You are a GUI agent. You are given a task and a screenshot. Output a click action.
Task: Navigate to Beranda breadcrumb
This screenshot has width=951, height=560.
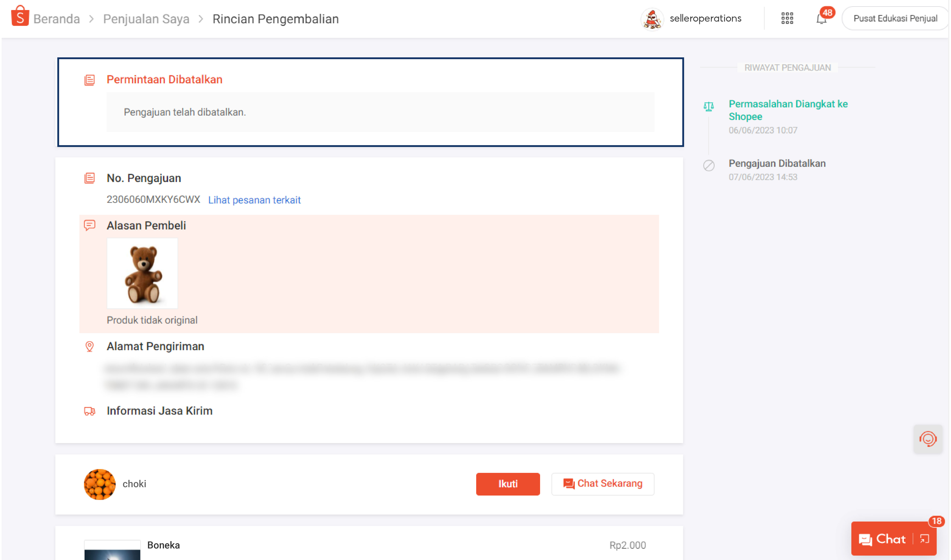click(56, 19)
